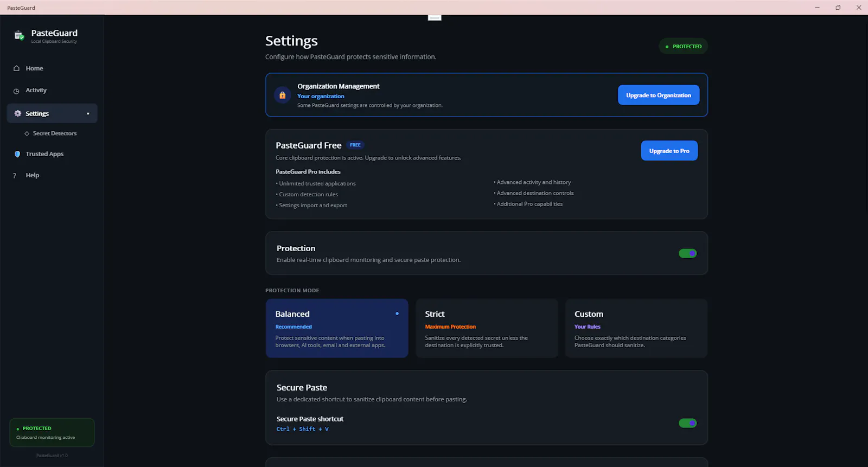Select the Custom protection mode
868x467 pixels.
pyautogui.click(x=636, y=328)
